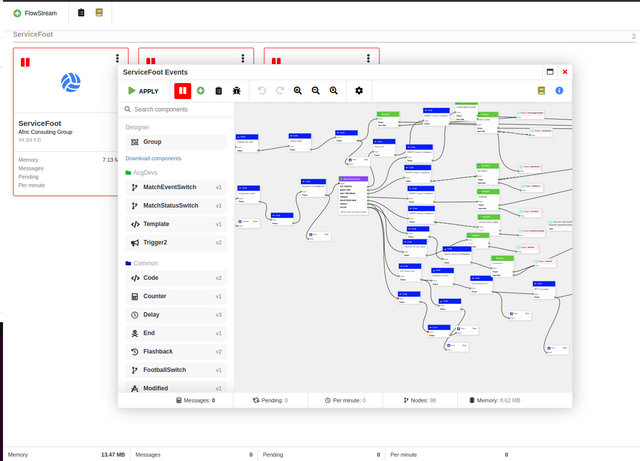
Task: Click the undo arrow icon
Action: [262, 91]
